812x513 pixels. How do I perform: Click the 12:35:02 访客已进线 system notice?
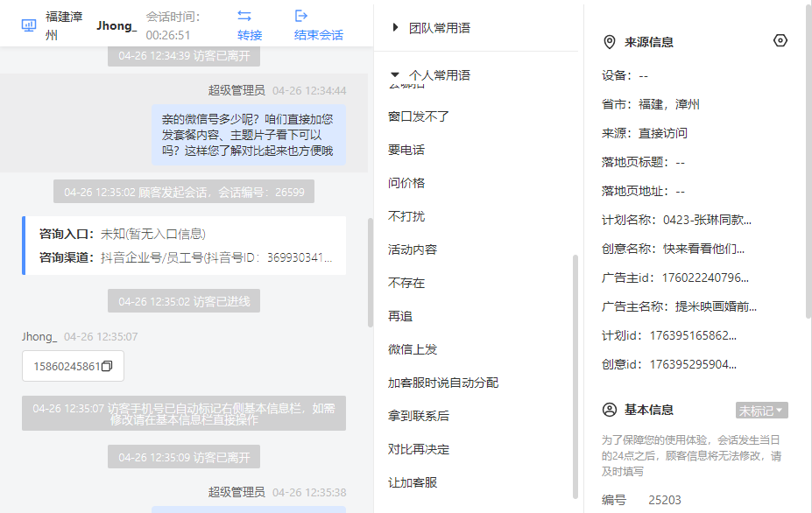pyautogui.click(x=184, y=301)
